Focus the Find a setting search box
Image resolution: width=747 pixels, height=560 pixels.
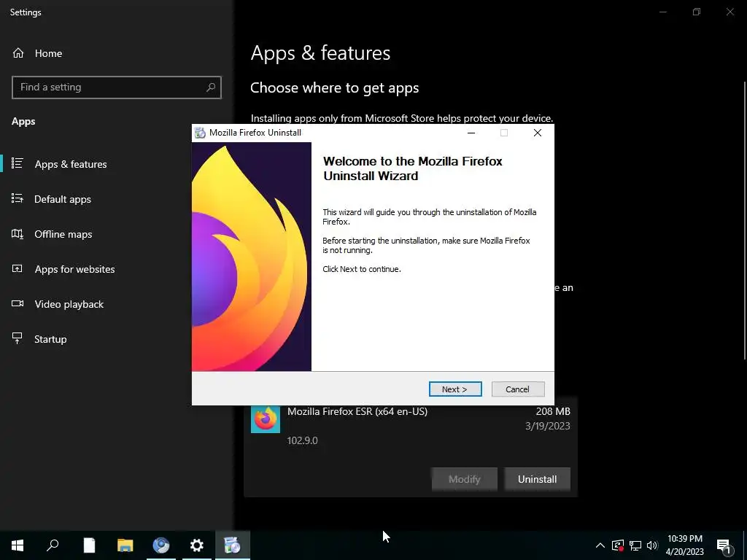pyautogui.click(x=116, y=87)
